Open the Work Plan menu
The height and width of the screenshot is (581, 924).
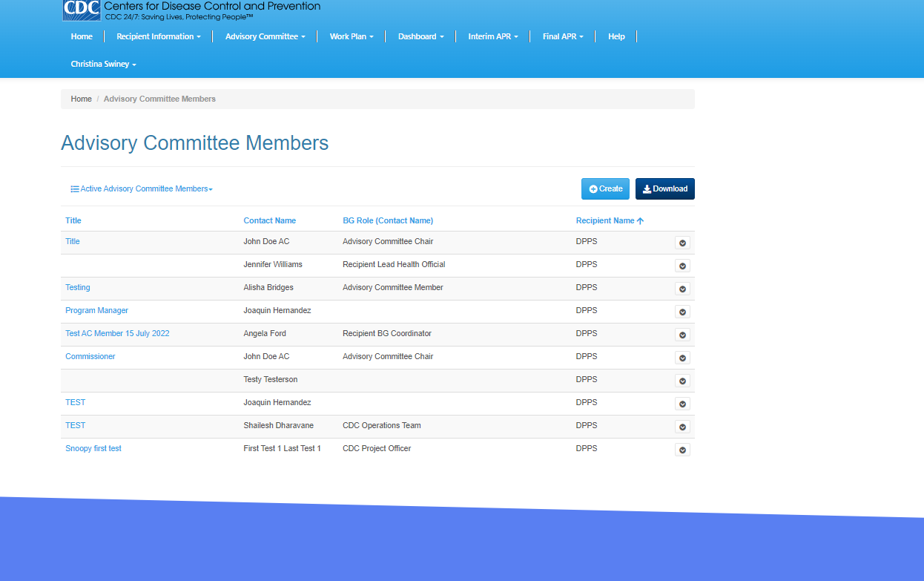tap(351, 36)
